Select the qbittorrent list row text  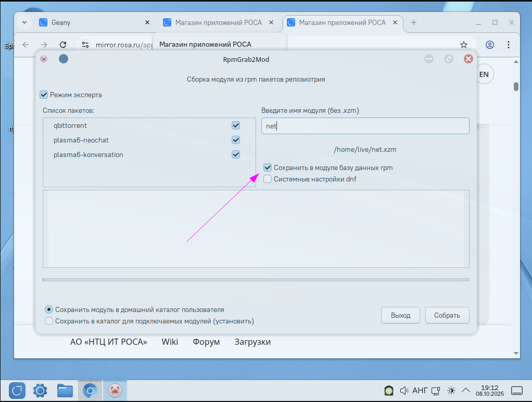[x=70, y=125]
